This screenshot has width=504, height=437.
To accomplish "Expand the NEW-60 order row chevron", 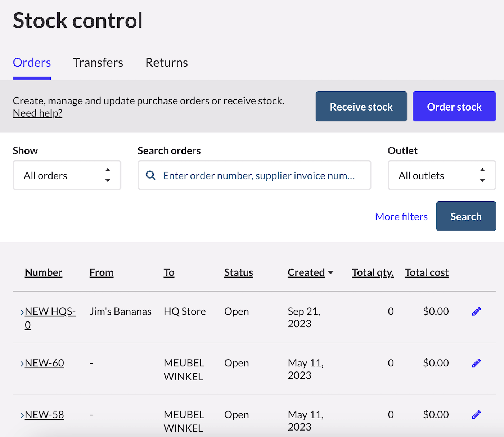I will [22, 364].
